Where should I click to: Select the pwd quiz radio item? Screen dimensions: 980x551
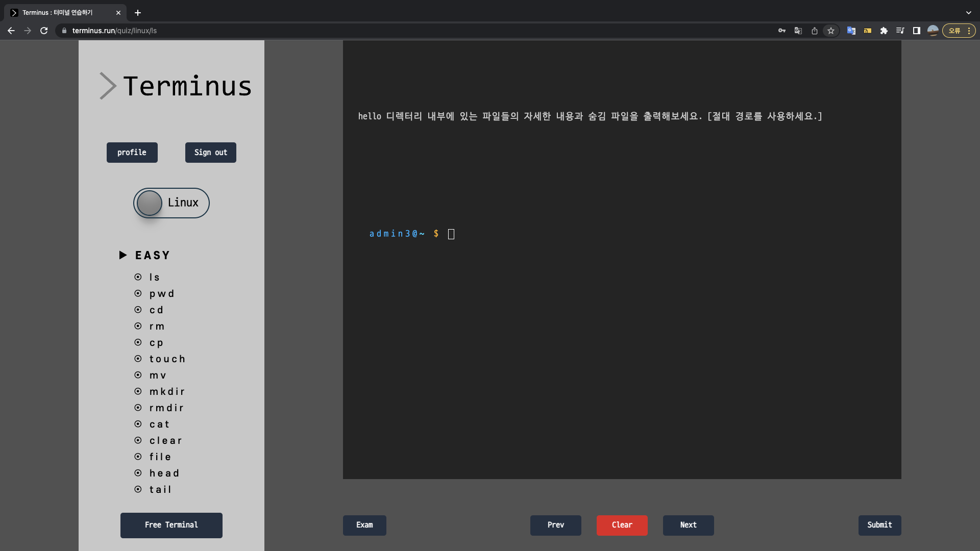point(138,293)
